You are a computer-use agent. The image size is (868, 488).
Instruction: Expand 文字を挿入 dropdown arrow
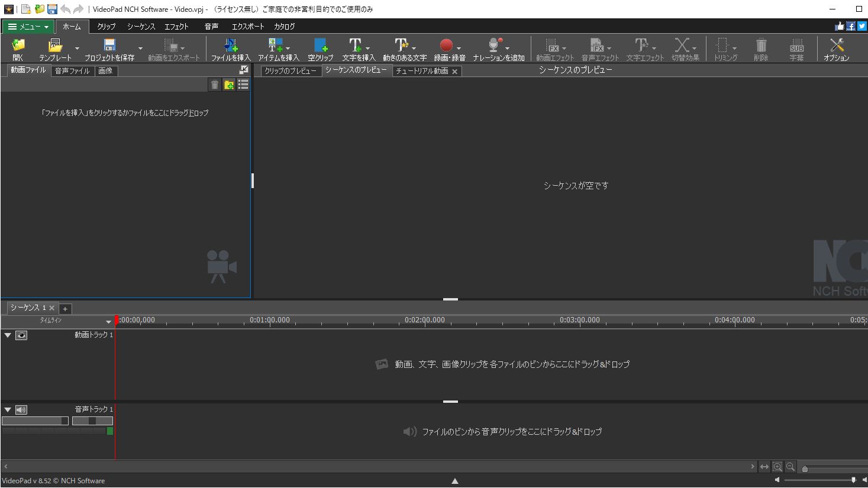coord(367,49)
